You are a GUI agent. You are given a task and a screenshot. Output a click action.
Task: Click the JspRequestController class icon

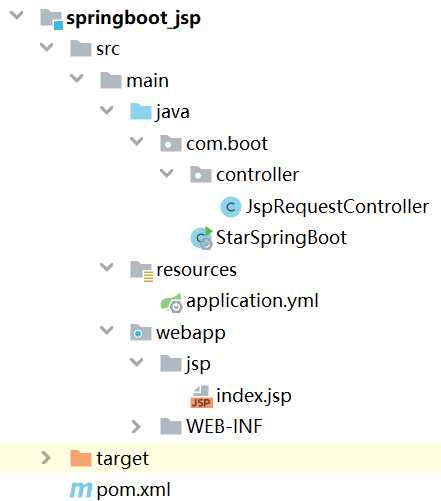(231, 207)
